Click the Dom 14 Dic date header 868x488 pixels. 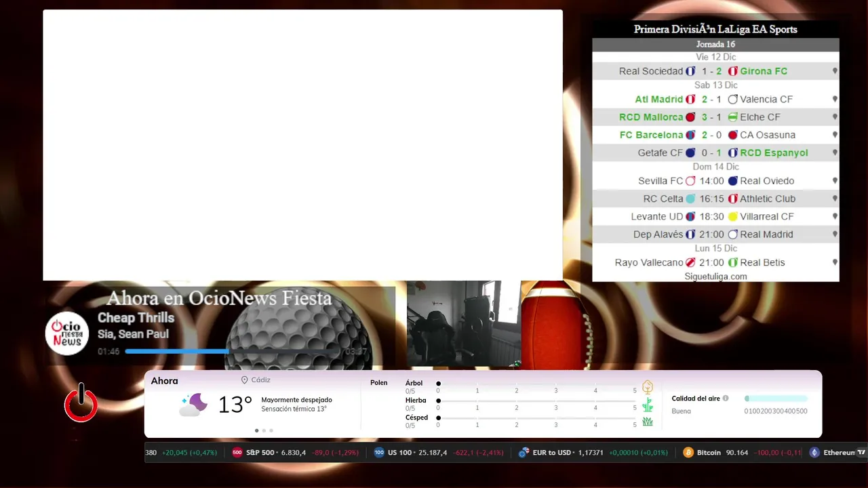pyautogui.click(x=715, y=167)
